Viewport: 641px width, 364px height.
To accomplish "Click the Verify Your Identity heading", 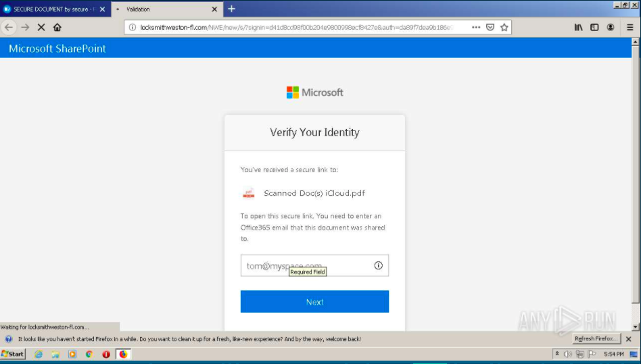I will (x=314, y=132).
